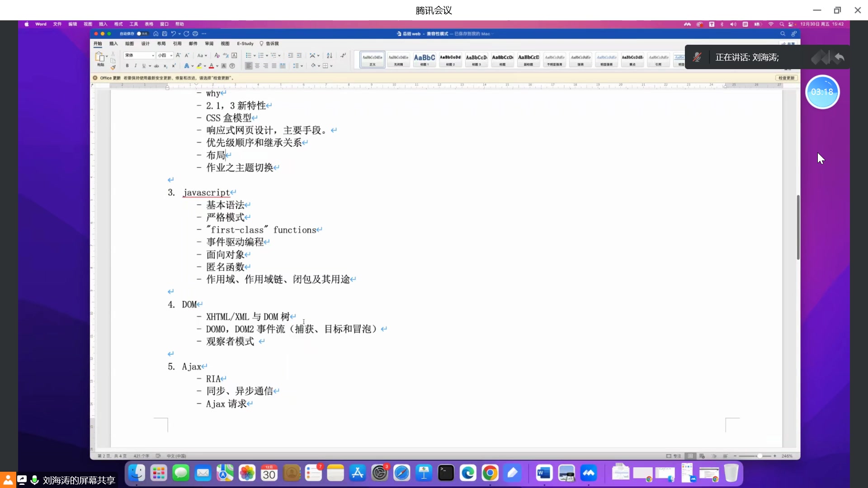The image size is (868, 488).
Task: Click the Format Painter brush icon
Action: pos(113,67)
